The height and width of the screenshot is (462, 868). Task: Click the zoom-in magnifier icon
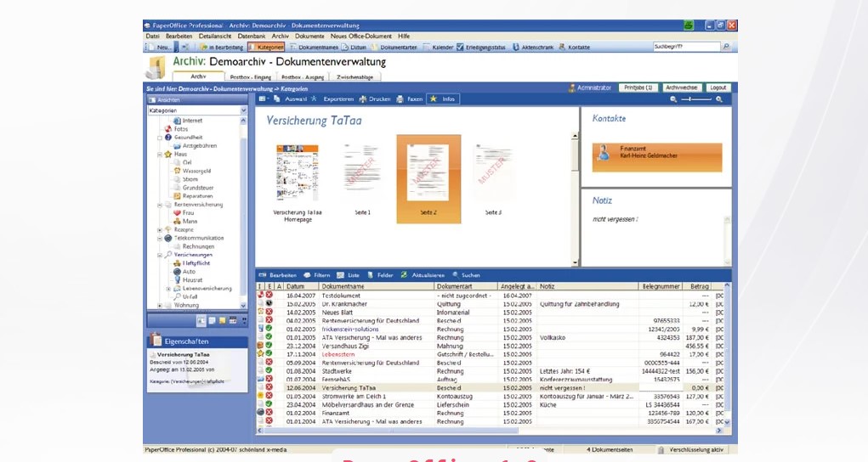(719, 99)
